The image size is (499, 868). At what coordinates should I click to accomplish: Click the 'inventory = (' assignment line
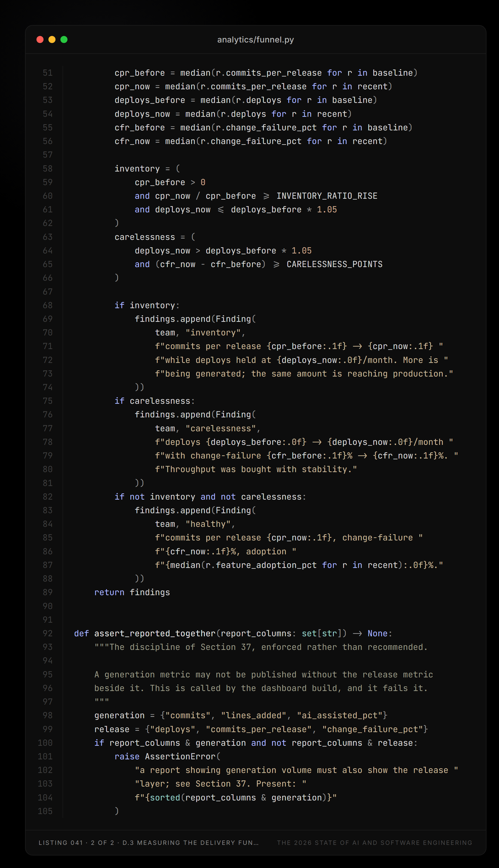[147, 169]
